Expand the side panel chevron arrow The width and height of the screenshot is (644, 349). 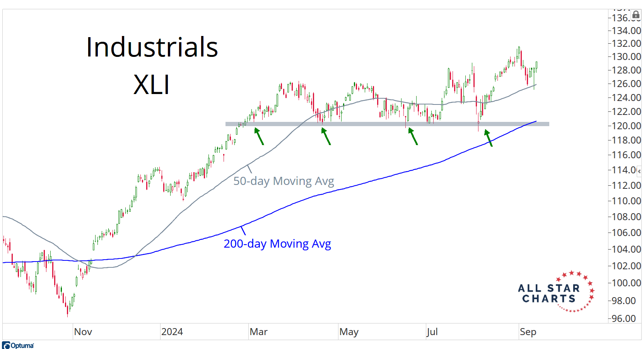(x=639, y=171)
